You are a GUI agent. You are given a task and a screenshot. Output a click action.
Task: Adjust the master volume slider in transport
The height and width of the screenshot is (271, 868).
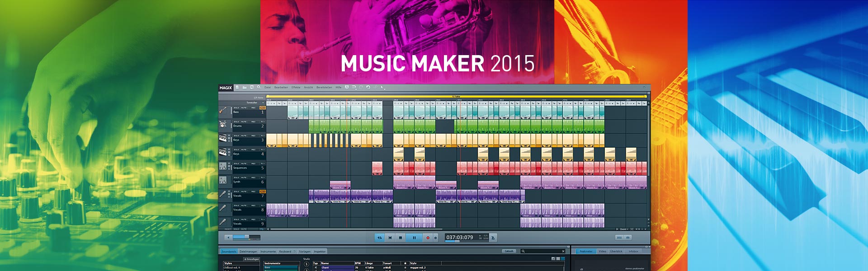[246, 237]
